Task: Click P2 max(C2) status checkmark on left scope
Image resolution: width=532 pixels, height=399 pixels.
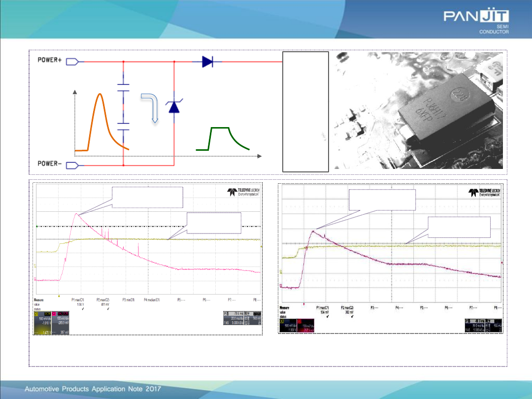Action: pyautogui.click(x=108, y=309)
